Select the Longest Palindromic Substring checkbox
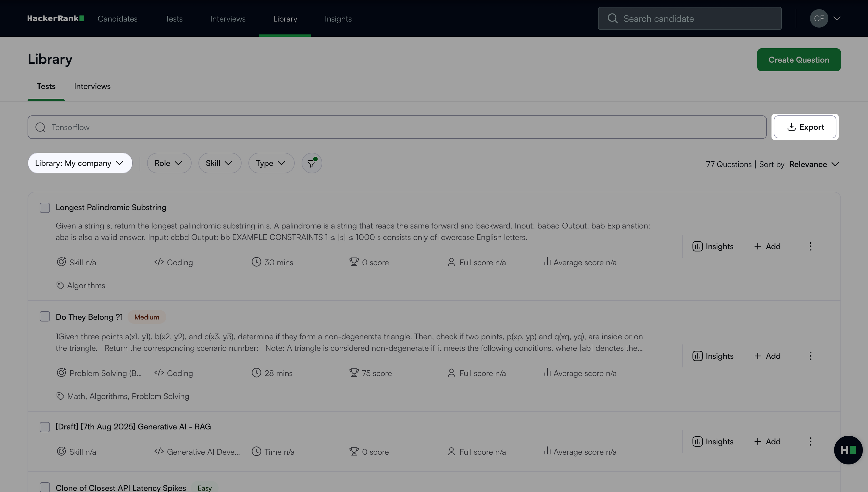Screen dimensions: 868x492 (45, 208)
